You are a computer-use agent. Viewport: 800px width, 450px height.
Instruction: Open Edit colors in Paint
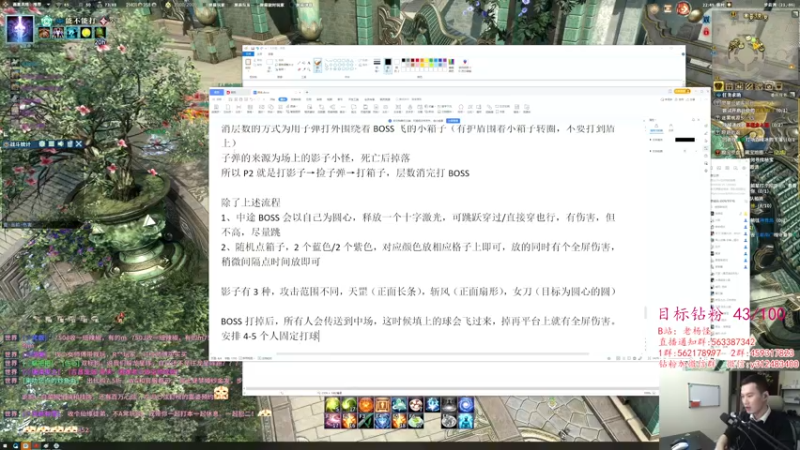pyautogui.click(x=452, y=65)
